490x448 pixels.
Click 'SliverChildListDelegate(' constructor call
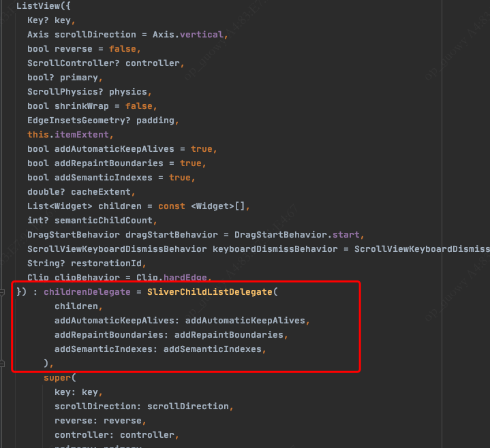tap(213, 292)
